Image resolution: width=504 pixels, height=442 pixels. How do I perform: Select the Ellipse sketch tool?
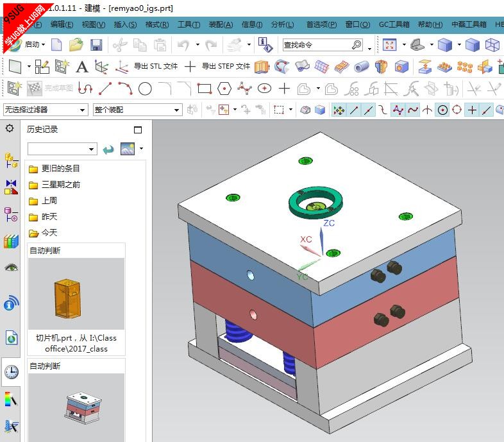tap(264, 89)
